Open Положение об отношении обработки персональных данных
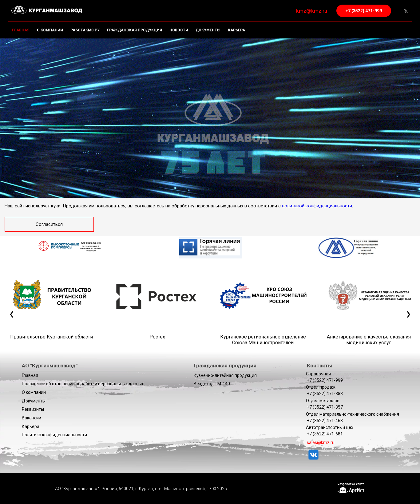The image size is (420, 504). [83, 384]
